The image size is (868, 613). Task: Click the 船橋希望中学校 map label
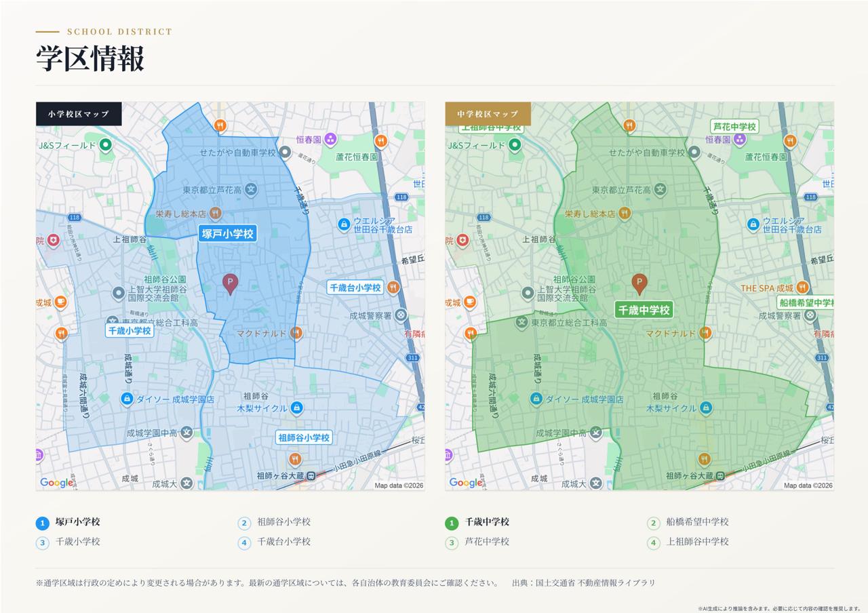coord(806,302)
